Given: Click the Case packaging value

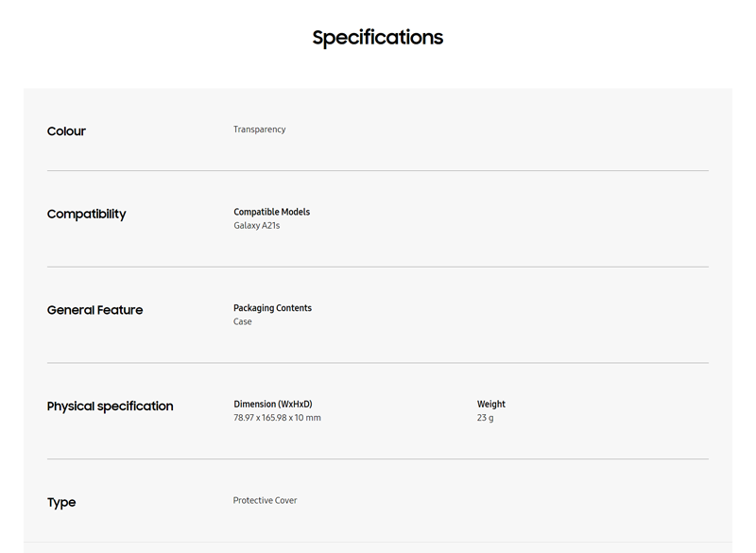Looking at the screenshot, I should point(243,321).
